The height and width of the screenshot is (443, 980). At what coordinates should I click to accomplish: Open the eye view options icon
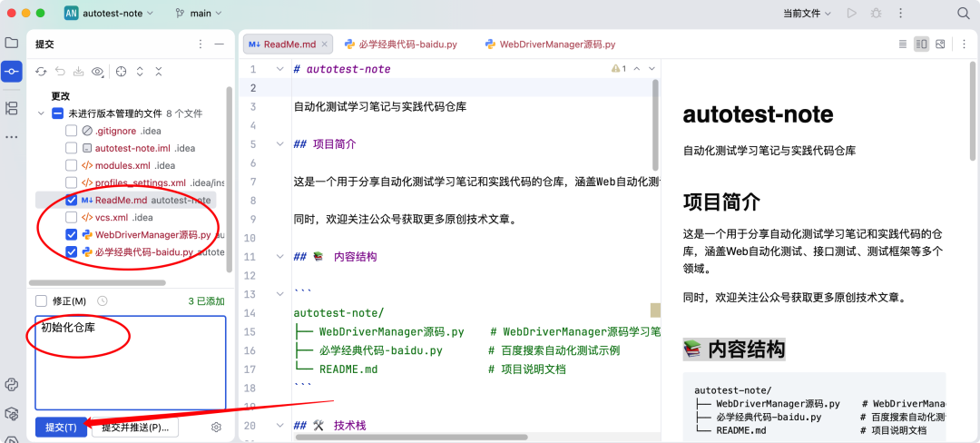[98, 72]
